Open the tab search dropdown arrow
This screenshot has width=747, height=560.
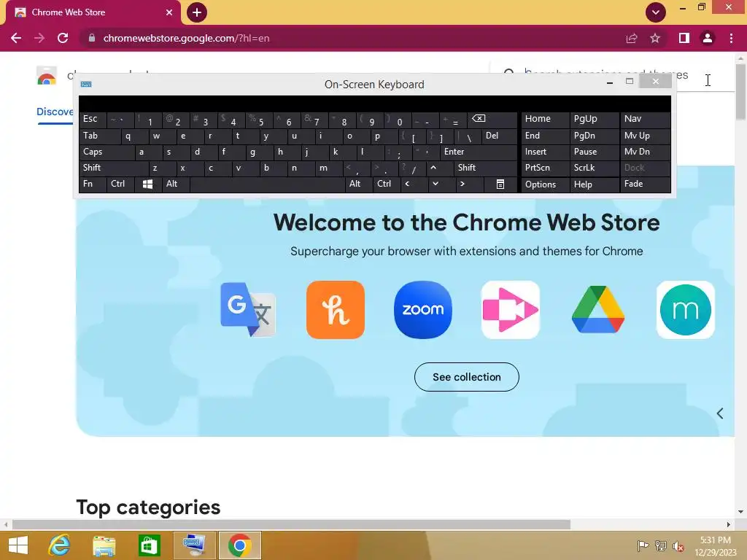tap(656, 12)
